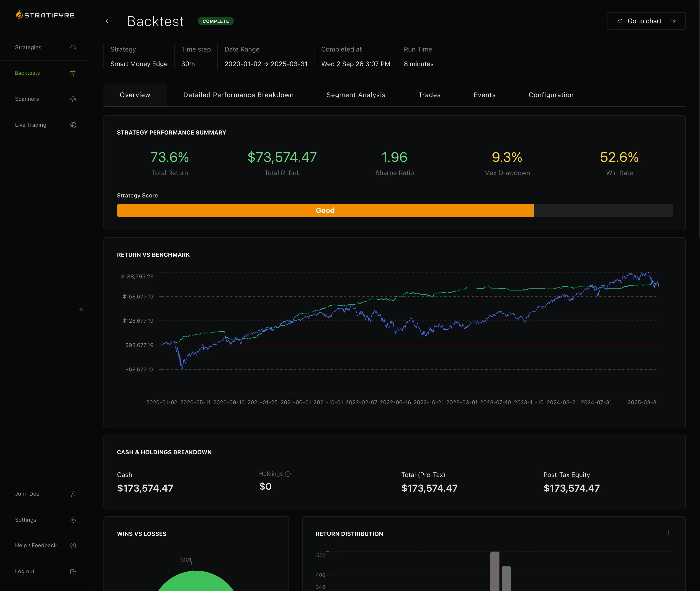Switch to Segment Analysis tab

coord(356,95)
